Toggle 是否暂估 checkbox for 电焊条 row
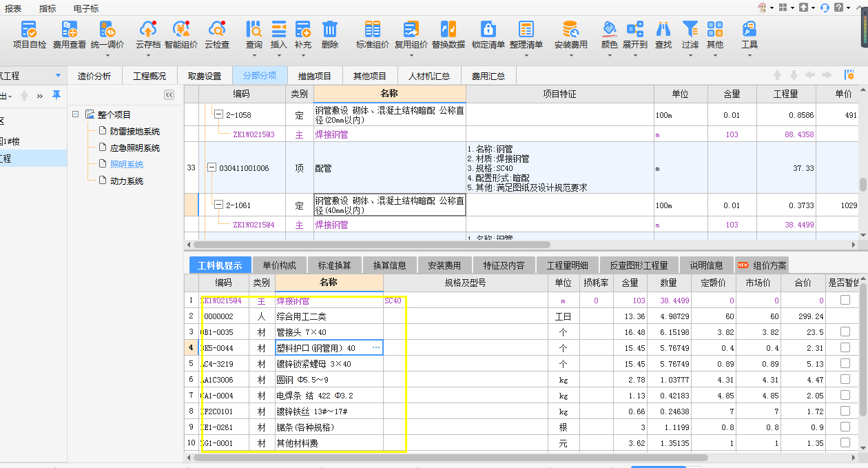The image size is (868, 468). click(x=845, y=395)
